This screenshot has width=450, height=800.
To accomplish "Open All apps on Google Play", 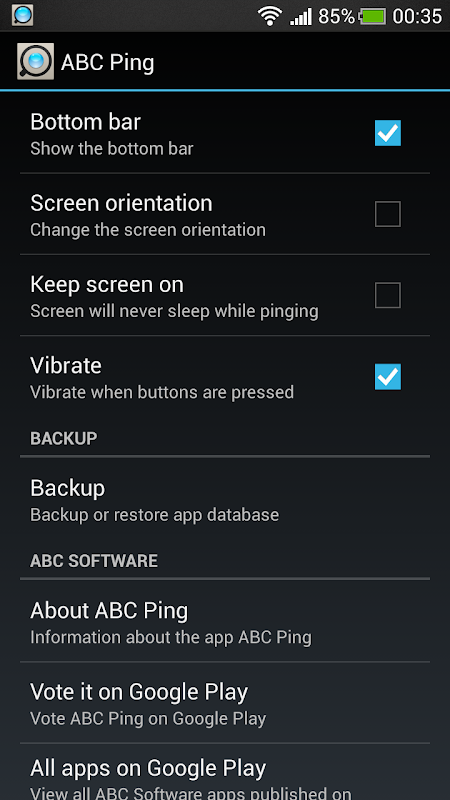I will point(225,772).
